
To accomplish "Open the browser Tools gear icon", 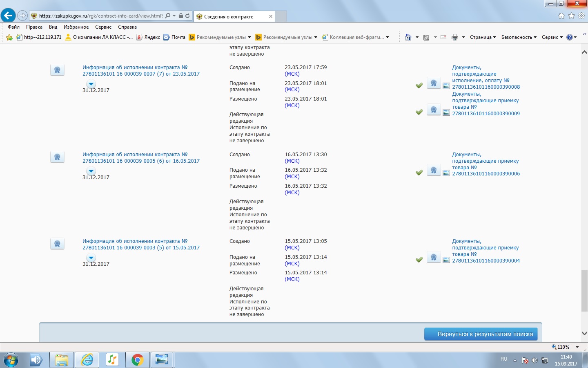I will point(581,16).
